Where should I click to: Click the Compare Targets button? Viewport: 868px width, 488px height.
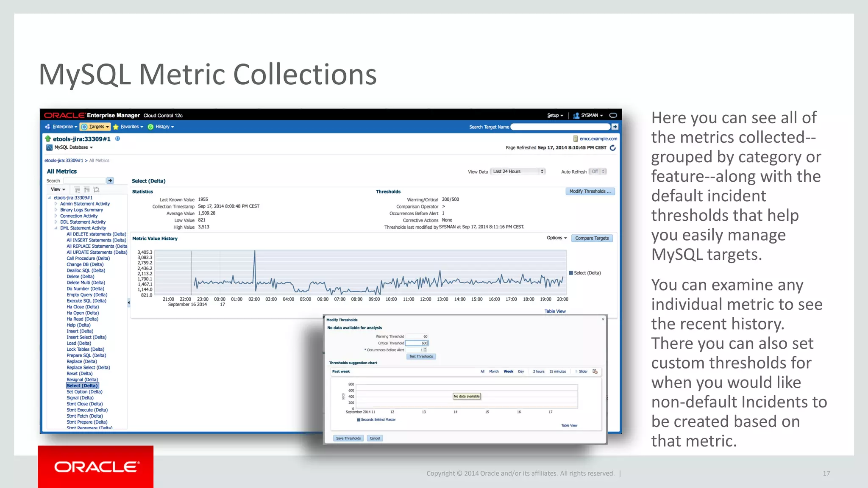click(592, 238)
